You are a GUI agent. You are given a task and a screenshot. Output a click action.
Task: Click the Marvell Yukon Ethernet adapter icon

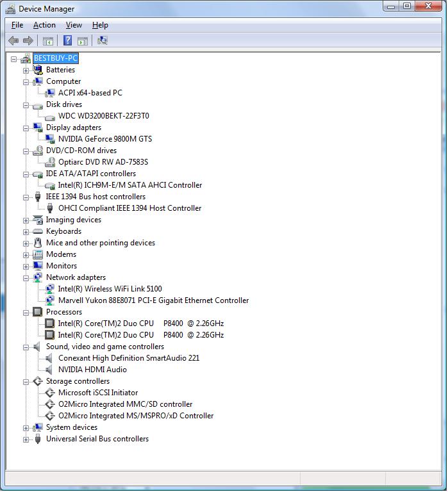(x=50, y=300)
